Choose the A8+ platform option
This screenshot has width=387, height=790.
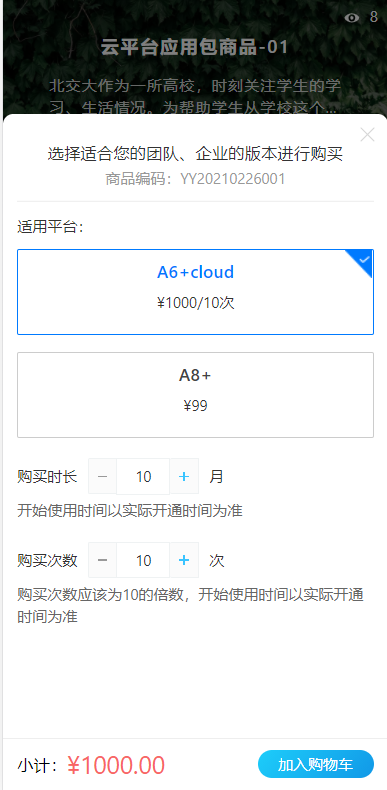(196, 395)
